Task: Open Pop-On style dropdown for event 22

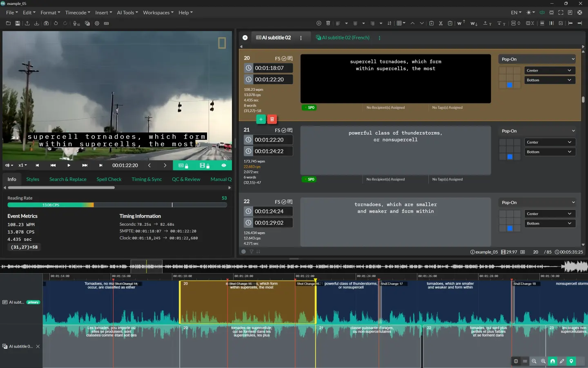Action: [538, 202]
